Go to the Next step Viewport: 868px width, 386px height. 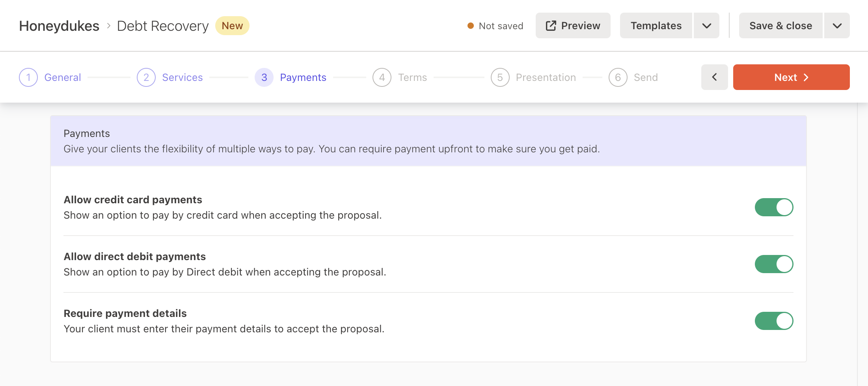[x=791, y=77]
